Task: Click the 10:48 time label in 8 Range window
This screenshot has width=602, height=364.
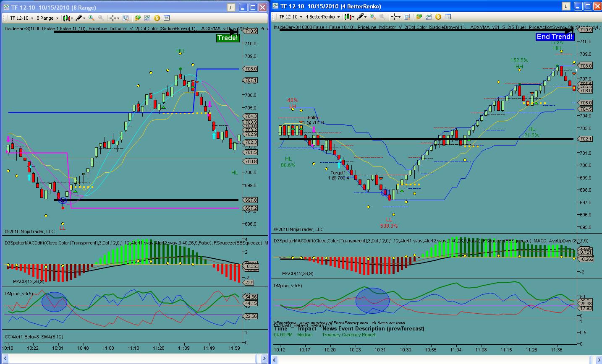Action: [x=83, y=348]
